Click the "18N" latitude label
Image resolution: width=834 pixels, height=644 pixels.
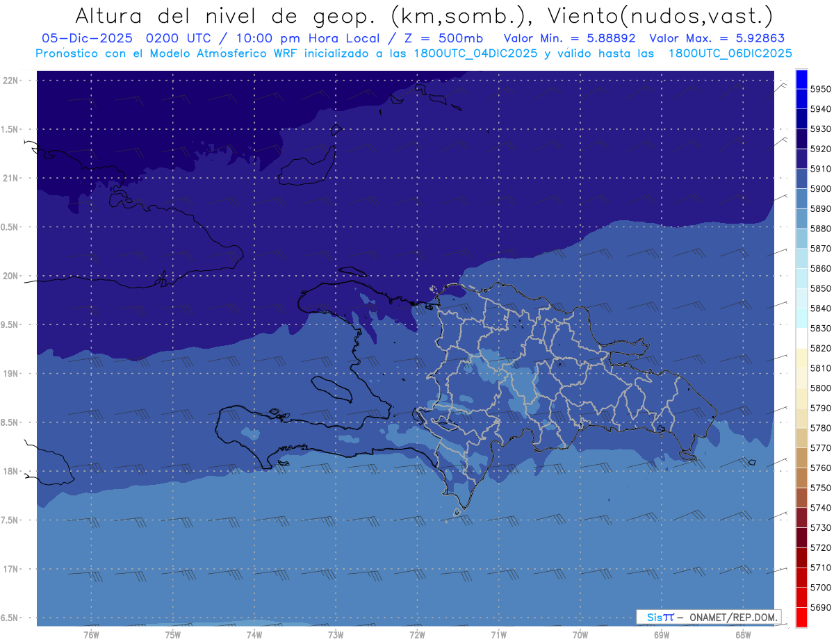12,471
